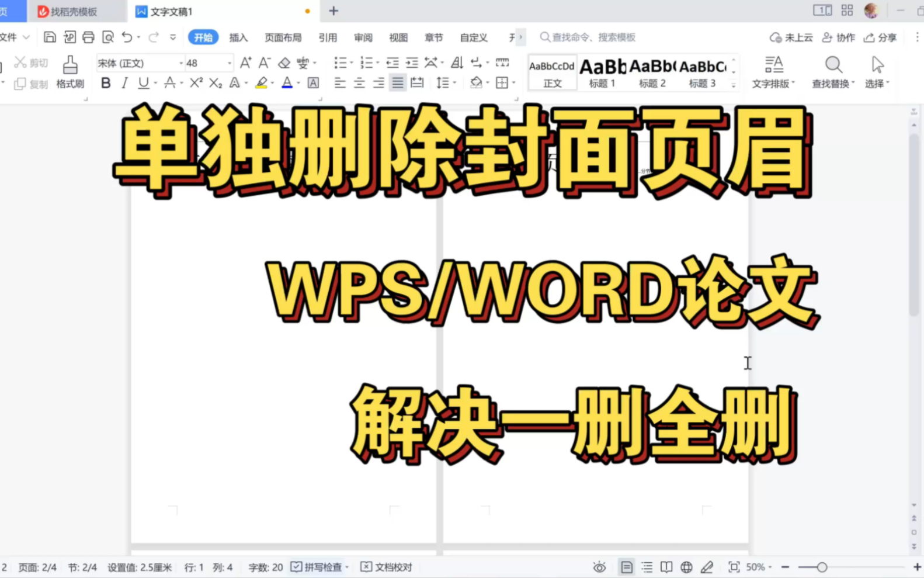Toggle Justify alignment button
Viewport: 924px width, 578px height.
click(398, 83)
